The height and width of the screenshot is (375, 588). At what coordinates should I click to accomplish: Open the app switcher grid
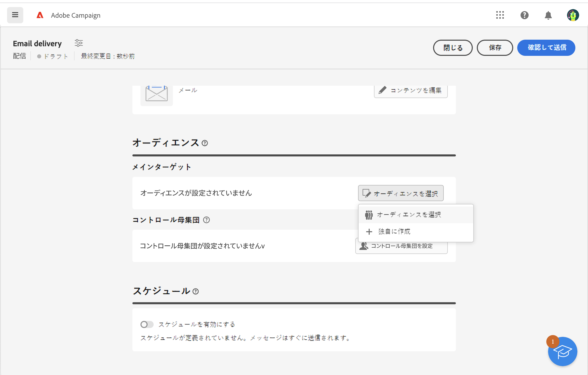(x=500, y=15)
